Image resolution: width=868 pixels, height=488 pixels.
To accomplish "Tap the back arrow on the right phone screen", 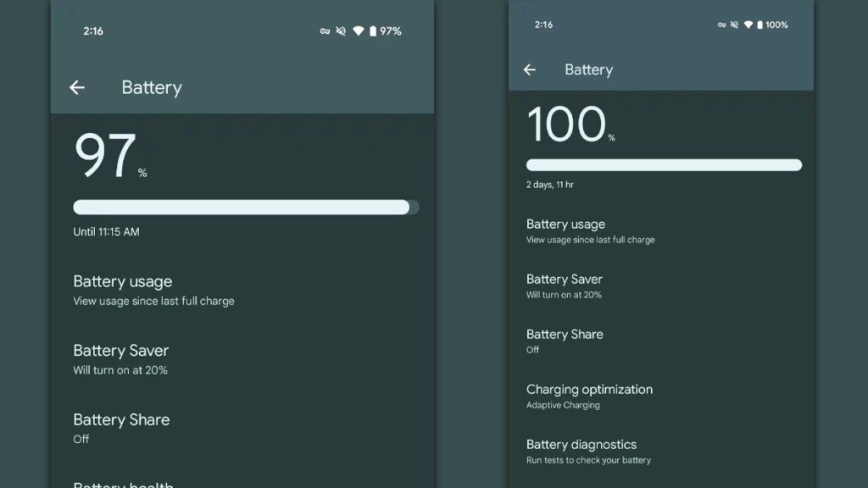I will [530, 69].
